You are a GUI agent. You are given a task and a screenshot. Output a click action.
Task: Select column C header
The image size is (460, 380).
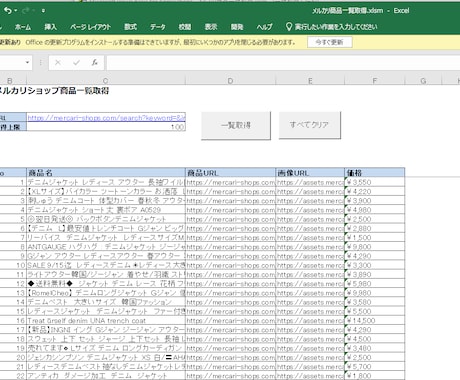click(x=106, y=81)
